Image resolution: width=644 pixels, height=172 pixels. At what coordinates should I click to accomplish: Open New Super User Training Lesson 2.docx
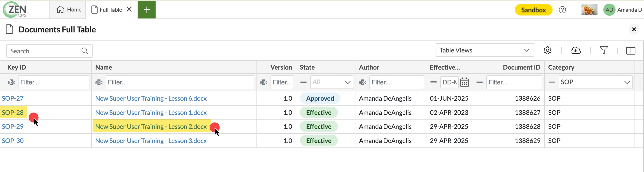pyautogui.click(x=151, y=127)
